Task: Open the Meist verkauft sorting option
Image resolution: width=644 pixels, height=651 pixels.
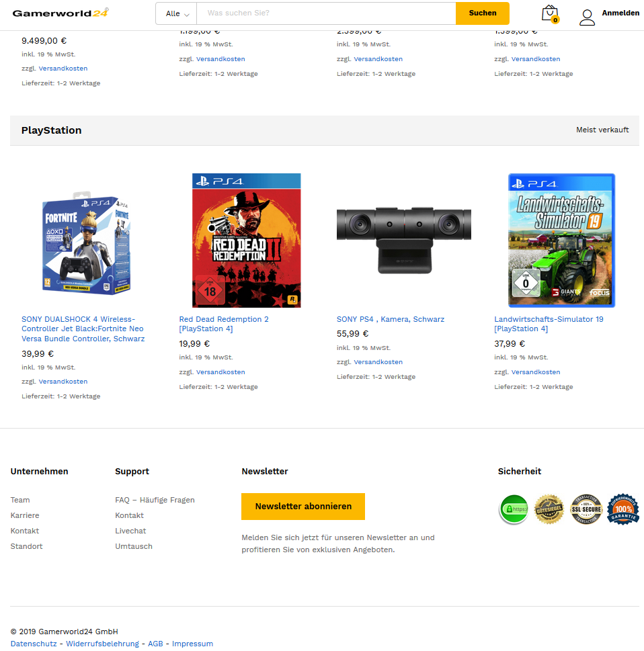Action: click(x=602, y=130)
